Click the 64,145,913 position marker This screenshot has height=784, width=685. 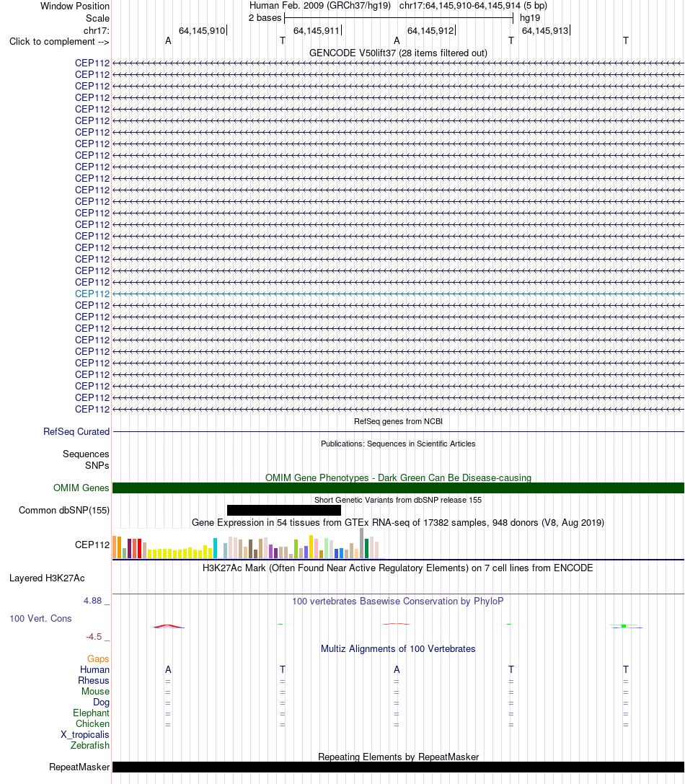(545, 30)
